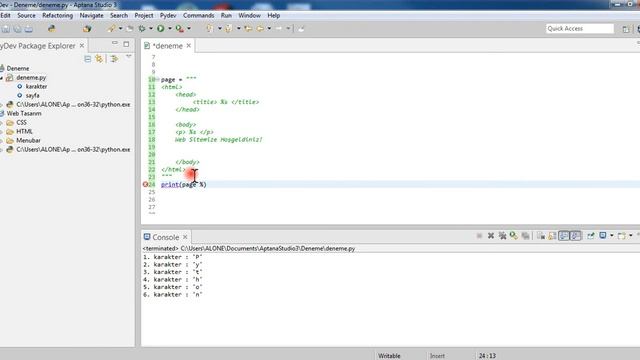640x360 pixels.
Task: Click the print call on line 24
Action: 170,184
